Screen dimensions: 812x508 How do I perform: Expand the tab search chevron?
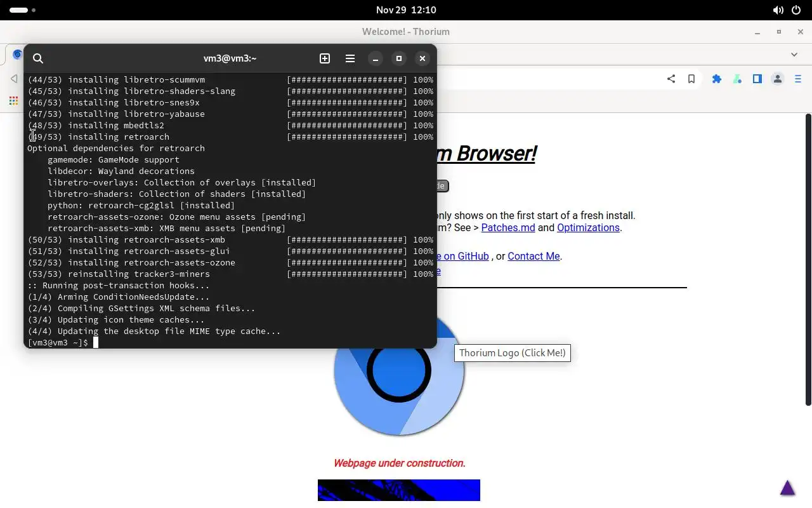794,55
